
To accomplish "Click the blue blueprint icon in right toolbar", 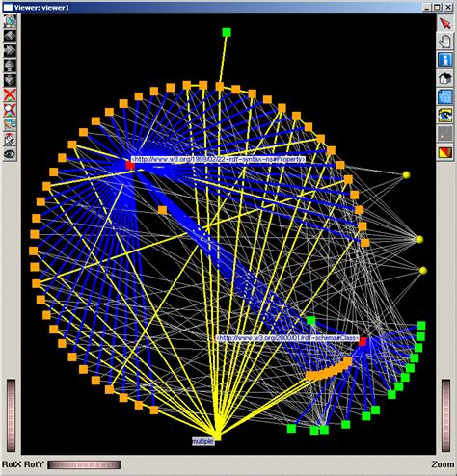I will click(x=445, y=96).
